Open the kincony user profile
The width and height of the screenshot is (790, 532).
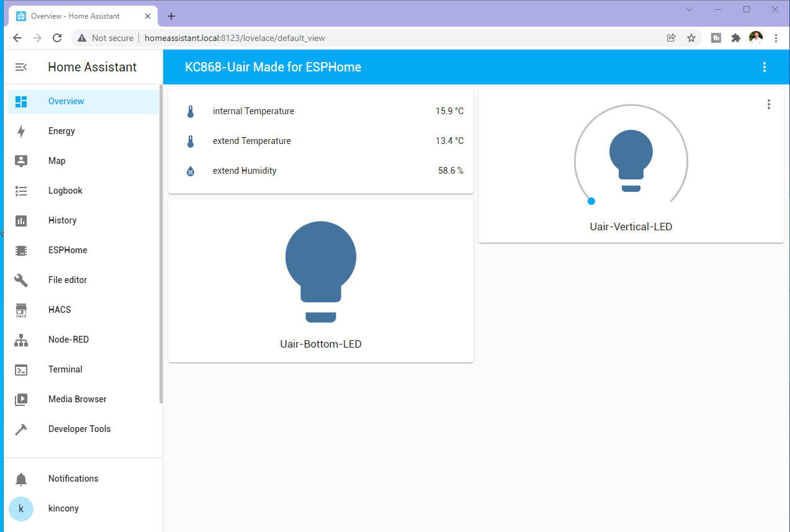[x=63, y=508]
